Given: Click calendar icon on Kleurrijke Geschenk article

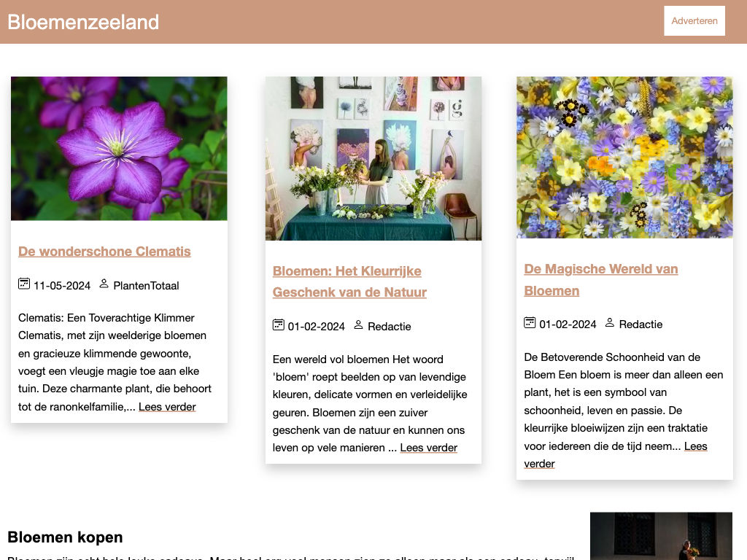Looking at the screenshot, I should [278, 324].
